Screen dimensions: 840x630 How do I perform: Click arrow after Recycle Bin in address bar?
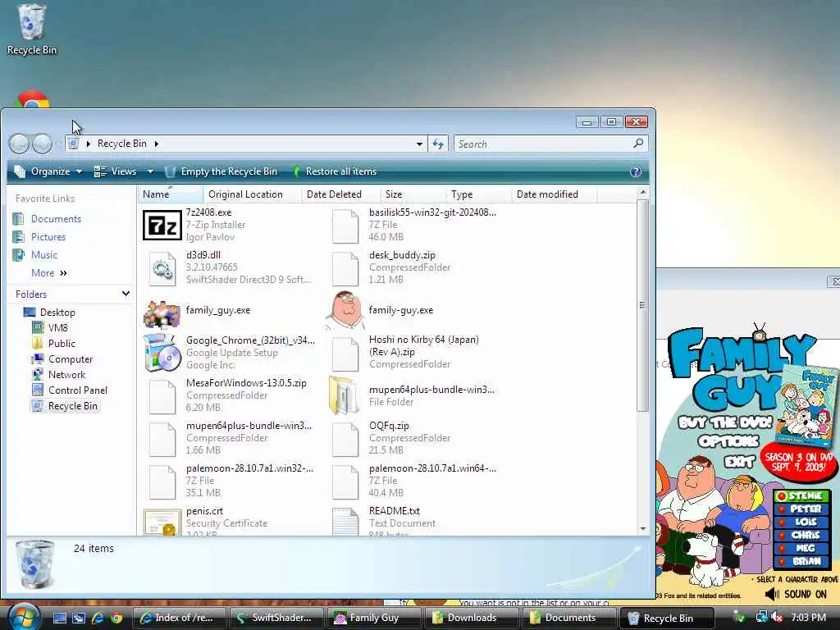(157, 144)
